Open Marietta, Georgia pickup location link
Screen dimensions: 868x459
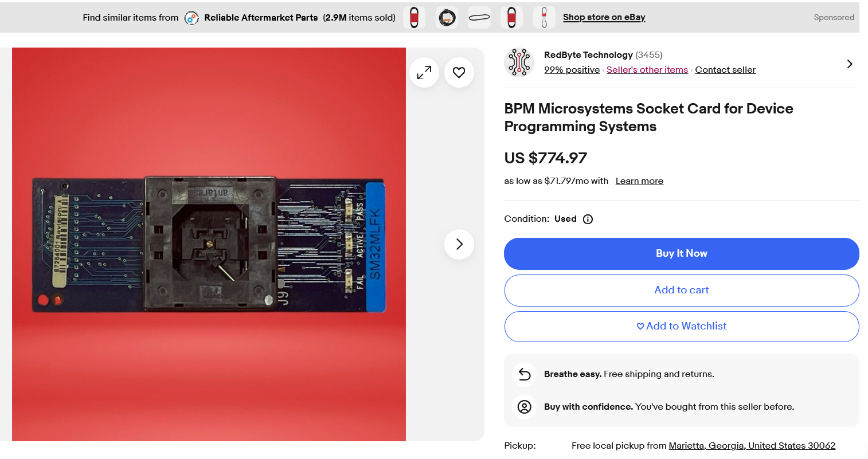click(x=752, y=446)
